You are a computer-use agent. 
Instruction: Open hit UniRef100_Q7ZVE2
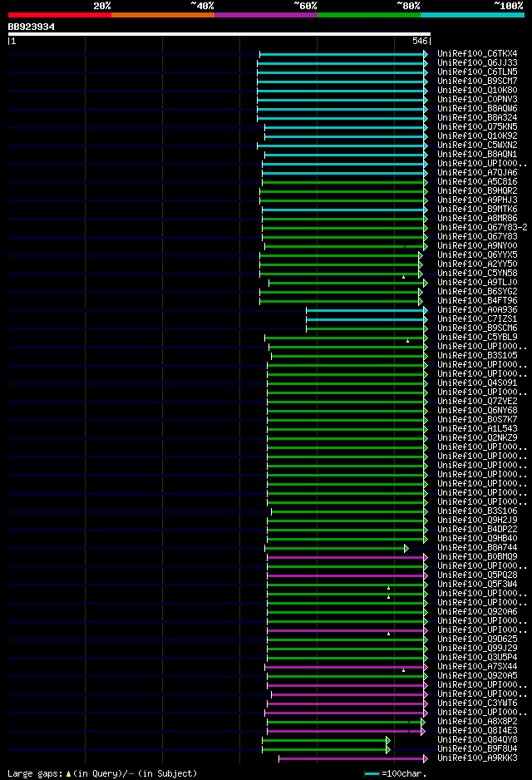pos(477,401)
